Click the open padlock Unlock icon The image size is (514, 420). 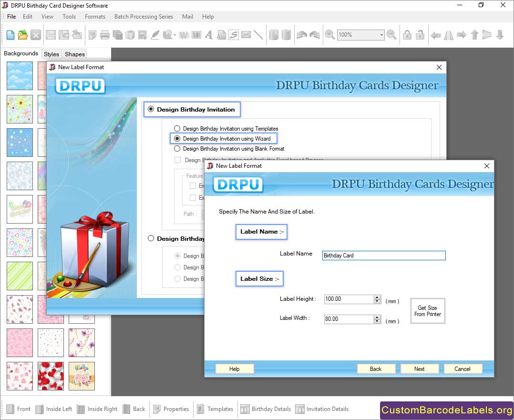[420, 35]
